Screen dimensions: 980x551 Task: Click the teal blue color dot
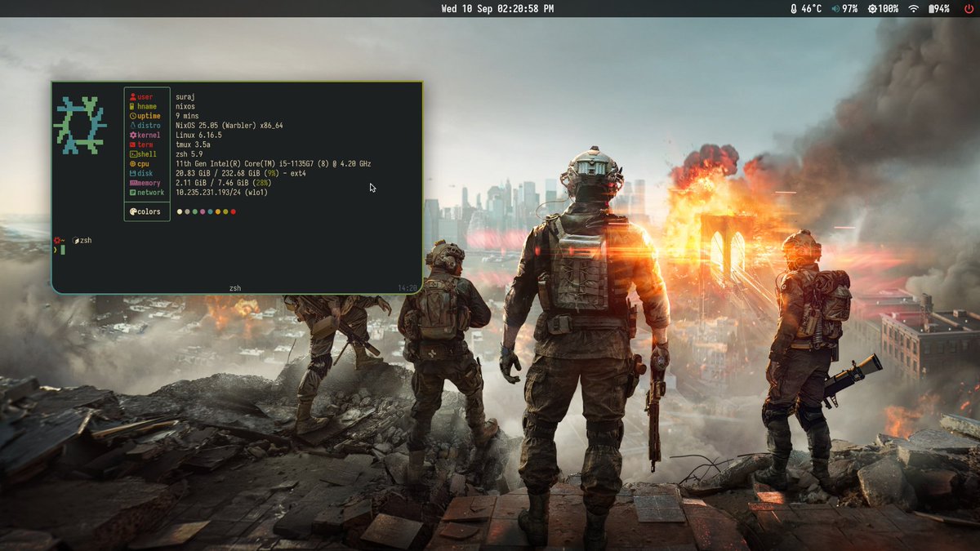coord(210,211)
